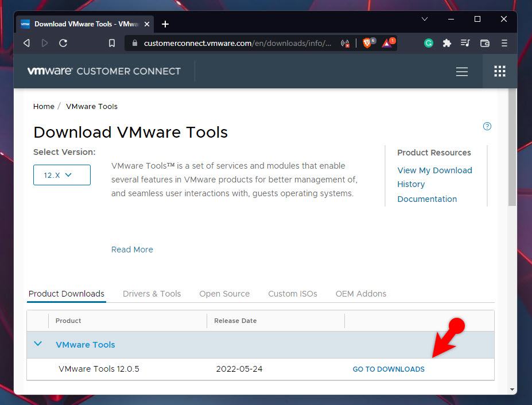Collapse the VMware Tools product row chevron
The width and height of the screenshot is (532, 405).
(x=38, y=344)
